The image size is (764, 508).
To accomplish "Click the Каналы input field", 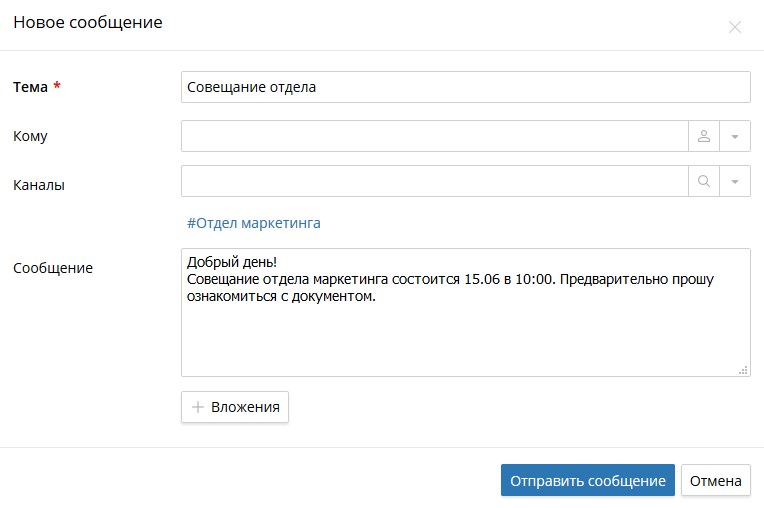I will pos(435,181).
